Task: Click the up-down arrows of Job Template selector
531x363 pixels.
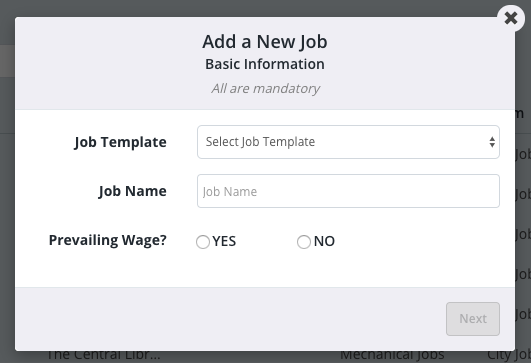Action: 492,142
